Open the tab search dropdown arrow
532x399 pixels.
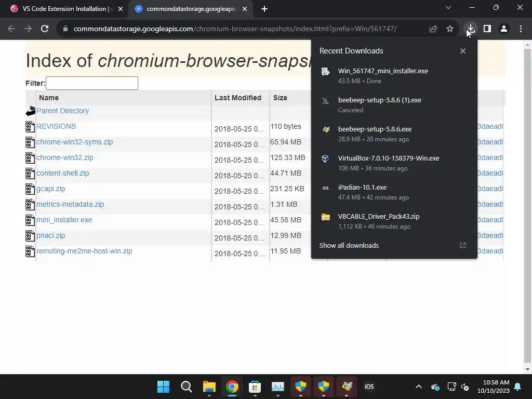tap(448, 7)
